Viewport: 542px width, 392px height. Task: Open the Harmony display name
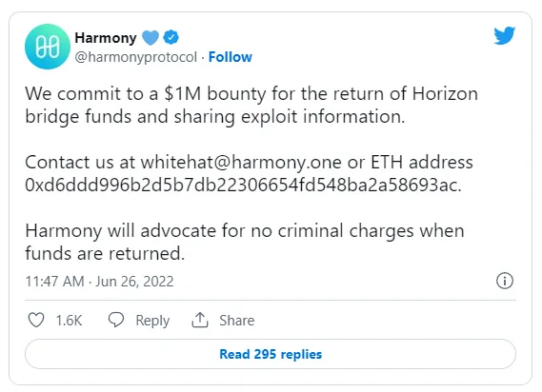106,38
